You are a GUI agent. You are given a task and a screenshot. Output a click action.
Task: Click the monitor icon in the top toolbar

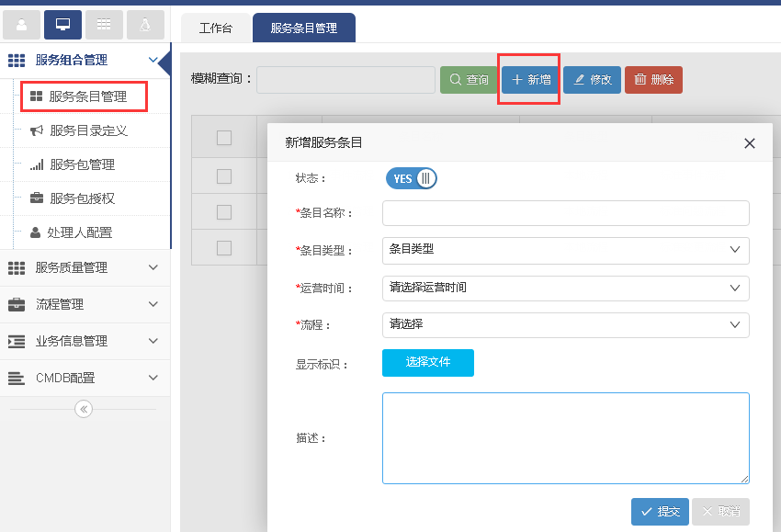coord(62,24)
